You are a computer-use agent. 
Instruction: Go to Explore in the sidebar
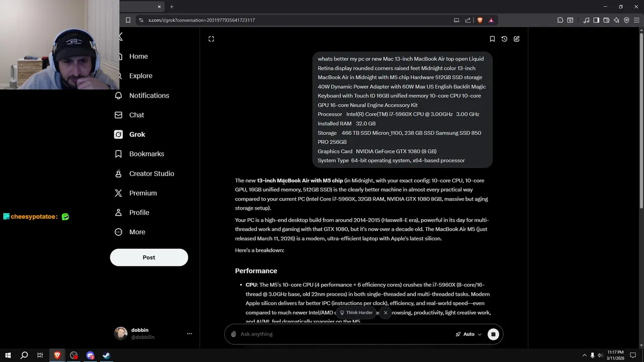tap(140, 76)
